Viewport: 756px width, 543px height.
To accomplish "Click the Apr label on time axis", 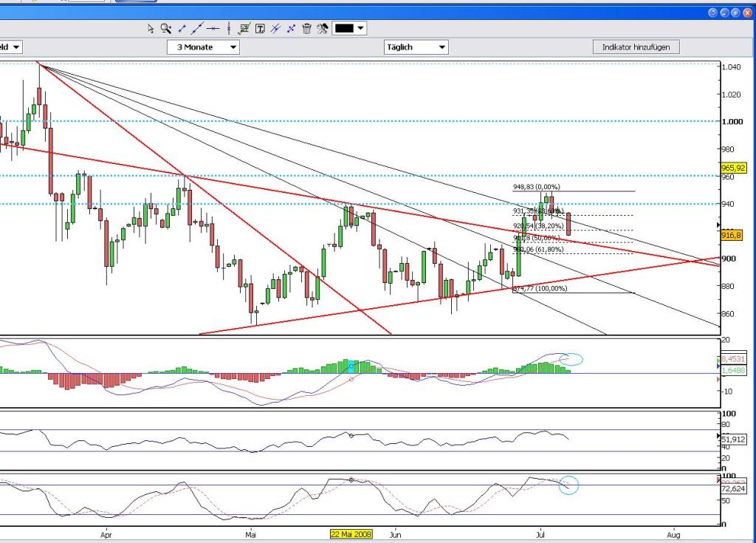I will 106,535.
